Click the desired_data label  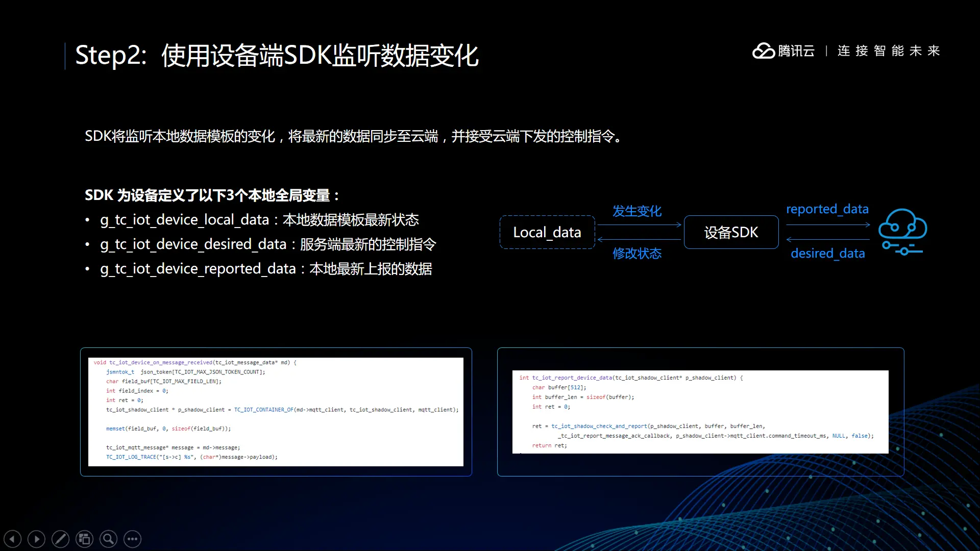pyautogui.click(x=827, y=254)
